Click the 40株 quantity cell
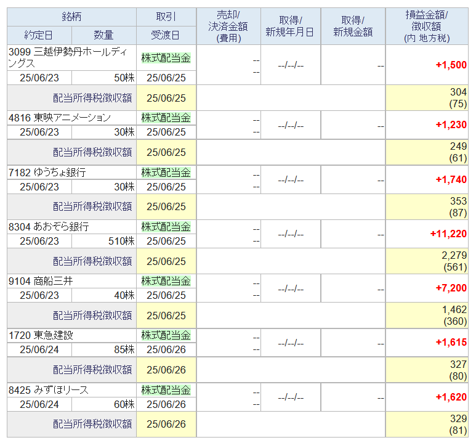The width and height of the screenshot is (476, 448). (x=104, y=296)
